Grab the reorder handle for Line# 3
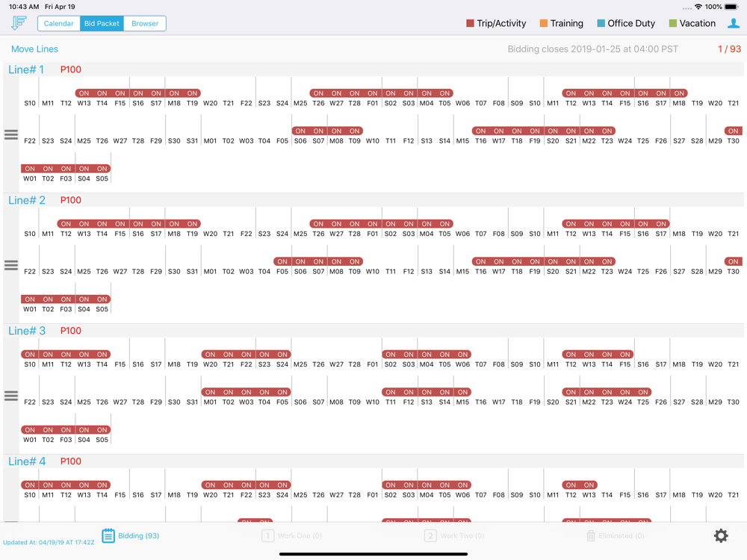747x560 pixels. point(11,396)
